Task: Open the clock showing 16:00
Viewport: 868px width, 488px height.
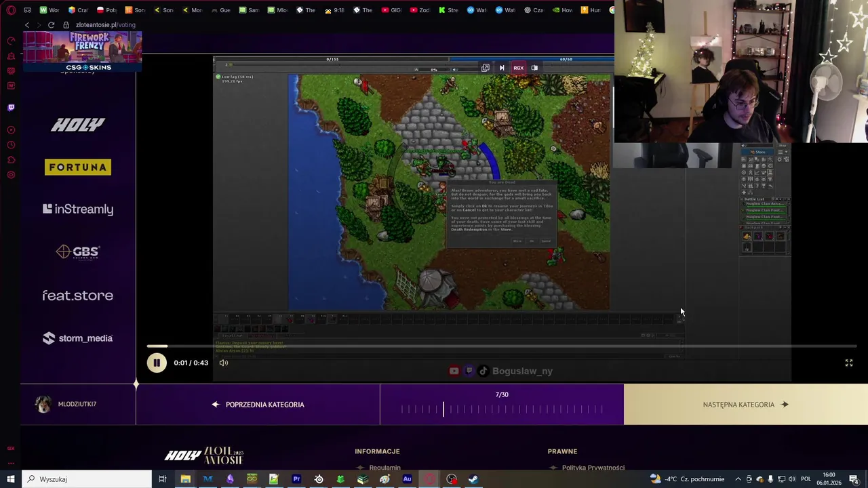Action: tap(829, 479)
